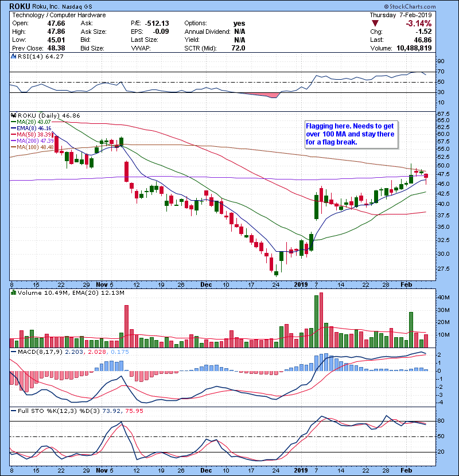Click the Last value 46.86
This screenshot has width=459, height=476.
click(422, 40)
